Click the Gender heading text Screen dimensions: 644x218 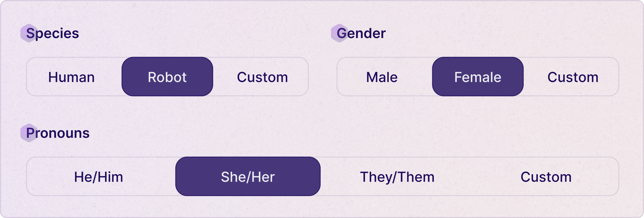pos(361,33)
